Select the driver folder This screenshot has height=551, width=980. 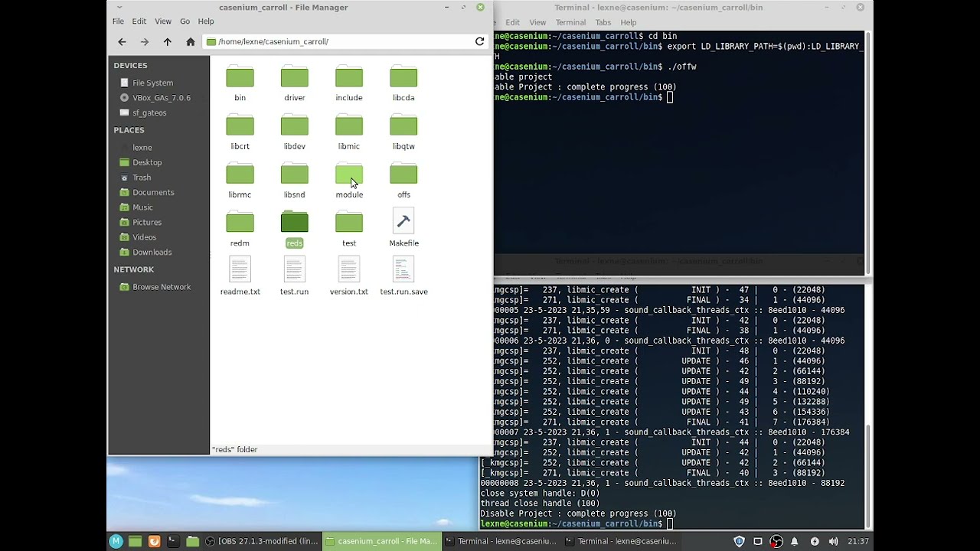pos(294,83)
